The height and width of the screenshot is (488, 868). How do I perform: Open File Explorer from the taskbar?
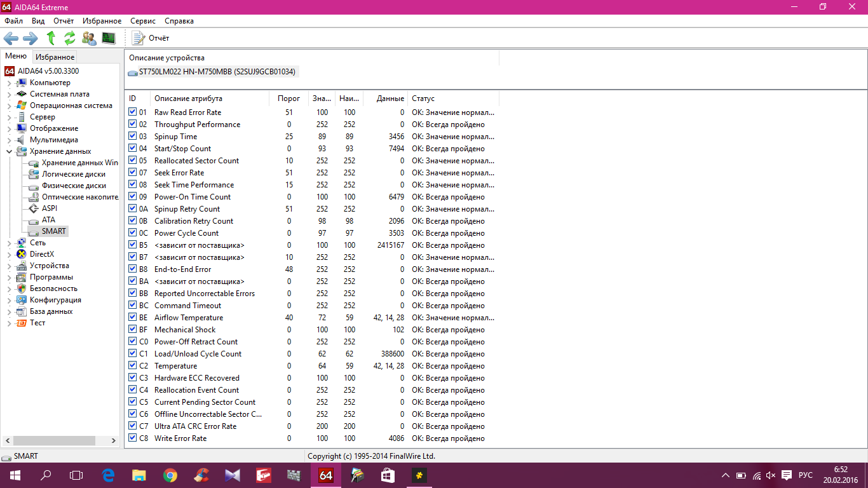point(139,475)
